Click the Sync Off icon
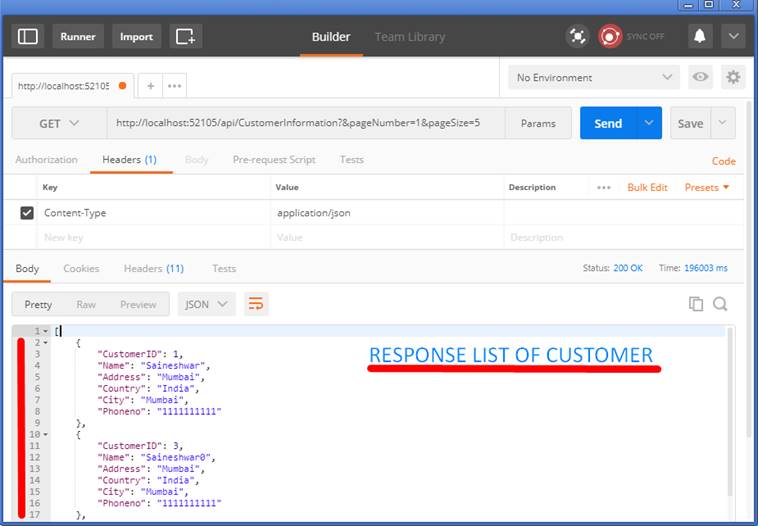 point(610,37)
